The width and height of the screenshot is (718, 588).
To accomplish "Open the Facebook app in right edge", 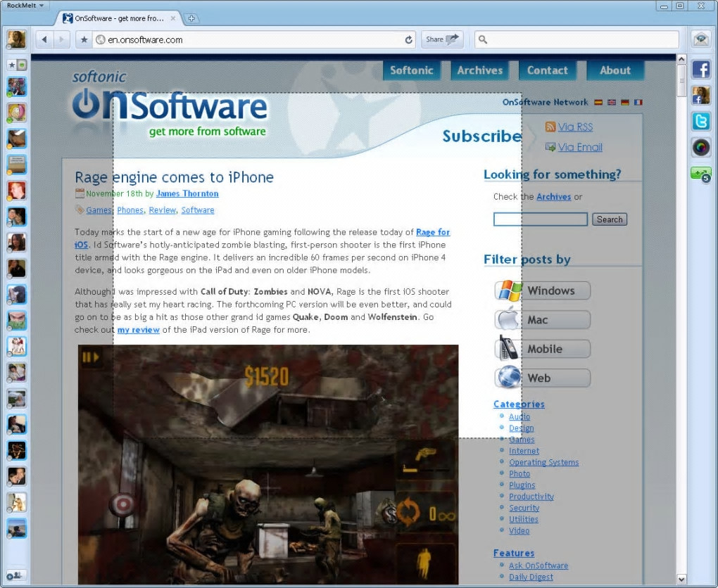I will [x=700, y=70].
